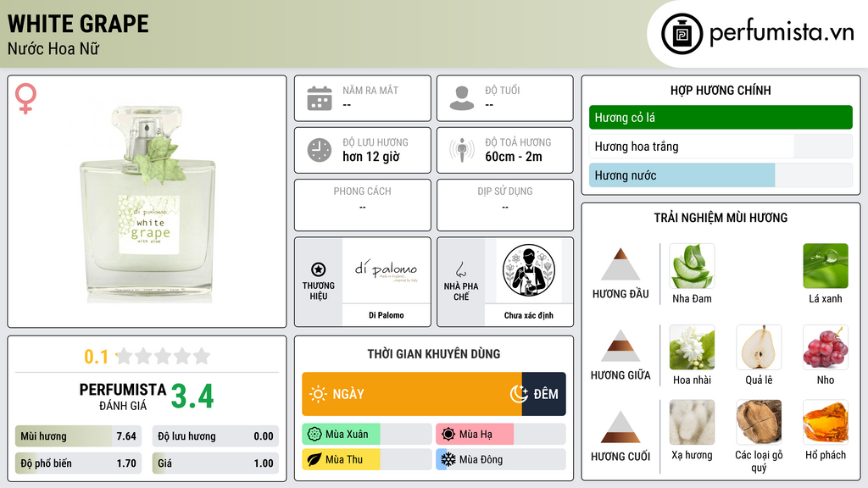Click the Nước Hoa Nữ subtitle
The height and width of the screenshot is (488, 868).
tap(53, 48)
